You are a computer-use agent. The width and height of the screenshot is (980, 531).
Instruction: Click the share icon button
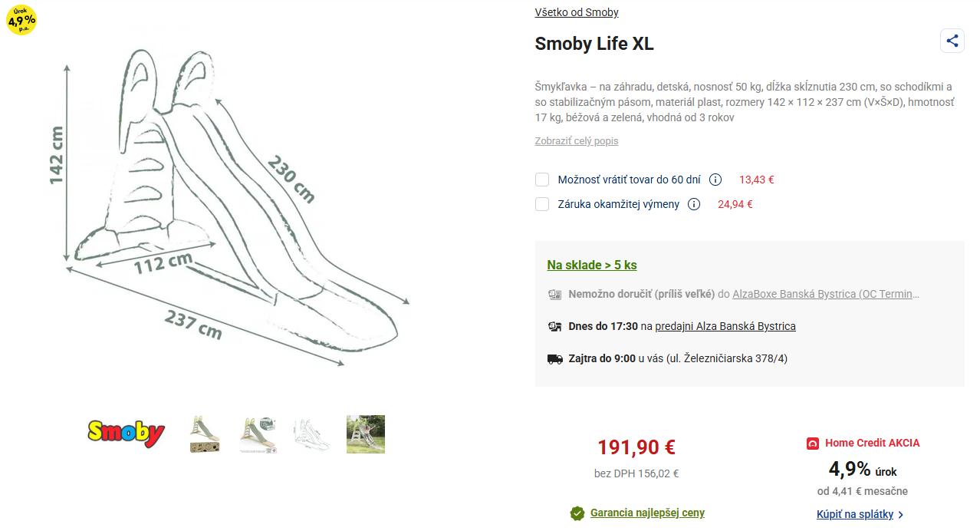[x=952, y=41]
